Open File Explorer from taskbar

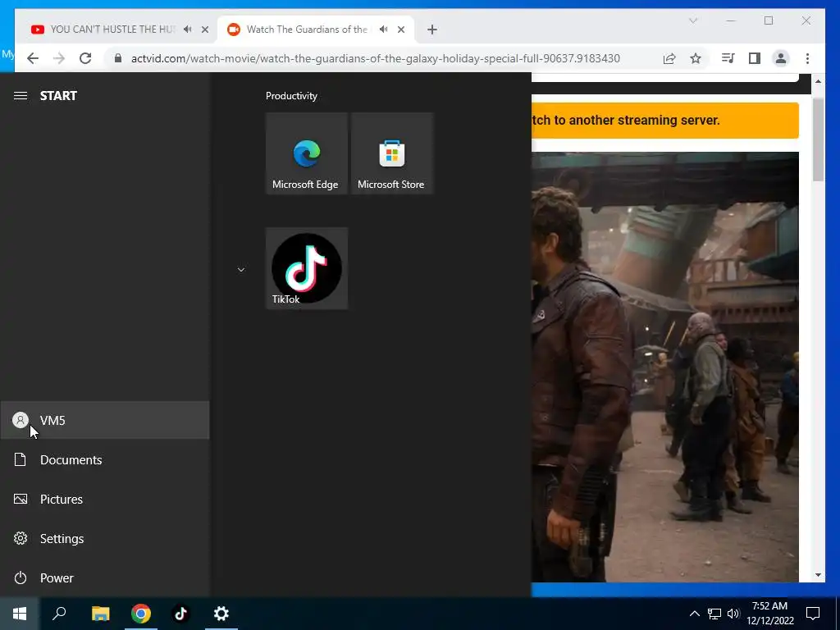100,614
